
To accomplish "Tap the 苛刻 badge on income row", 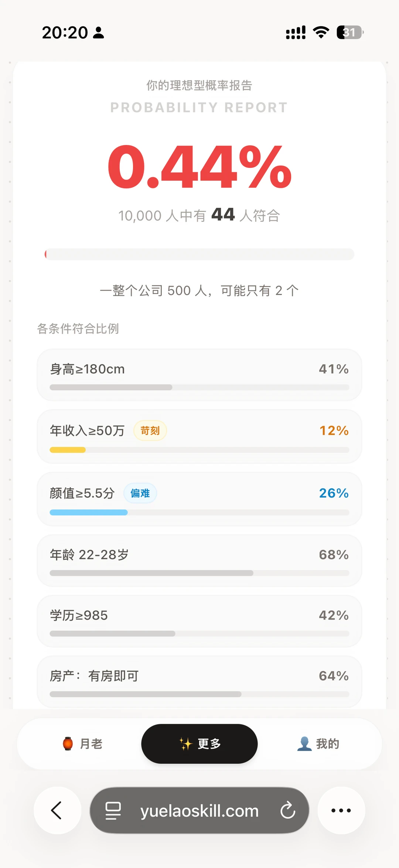I will 150,431.
